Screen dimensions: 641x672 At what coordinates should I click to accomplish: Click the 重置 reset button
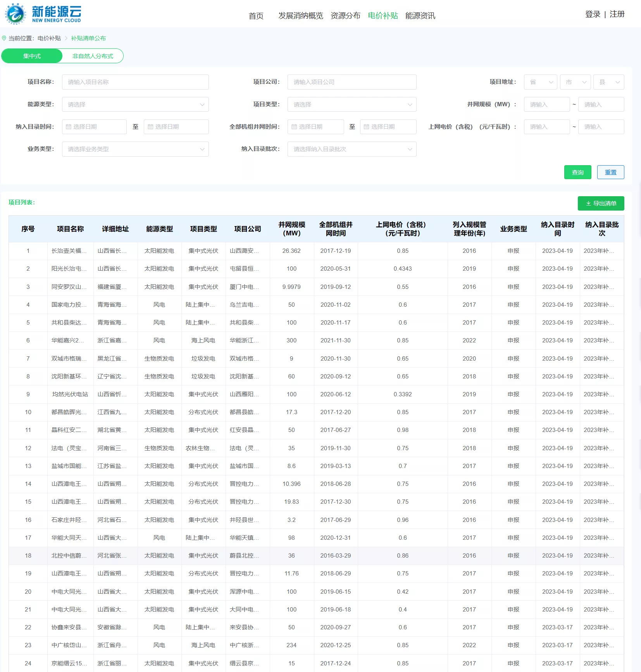pos(610,173)
